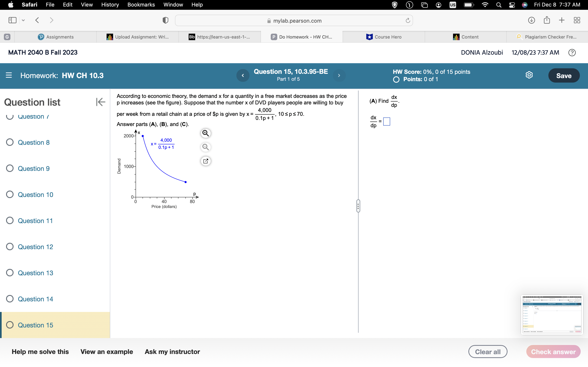Click the Check answer button
The height and width of the screenshot is (367, 588).
coord(553,351)
